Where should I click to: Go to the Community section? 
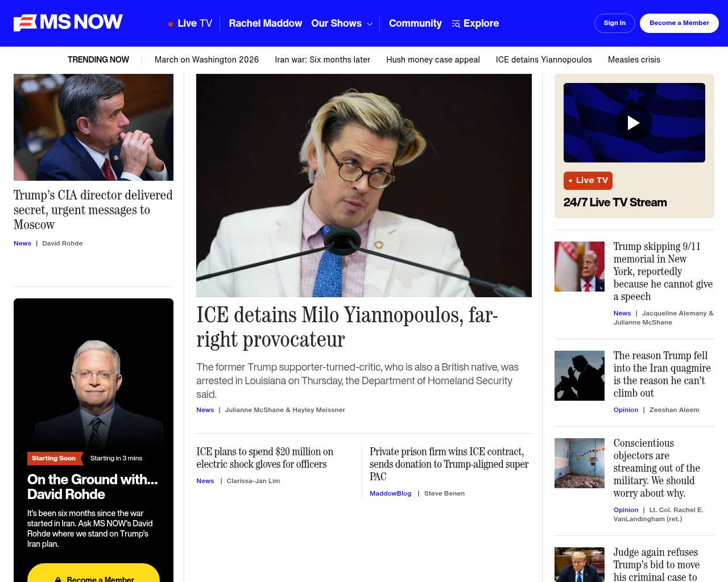click(x=415, y=23)
